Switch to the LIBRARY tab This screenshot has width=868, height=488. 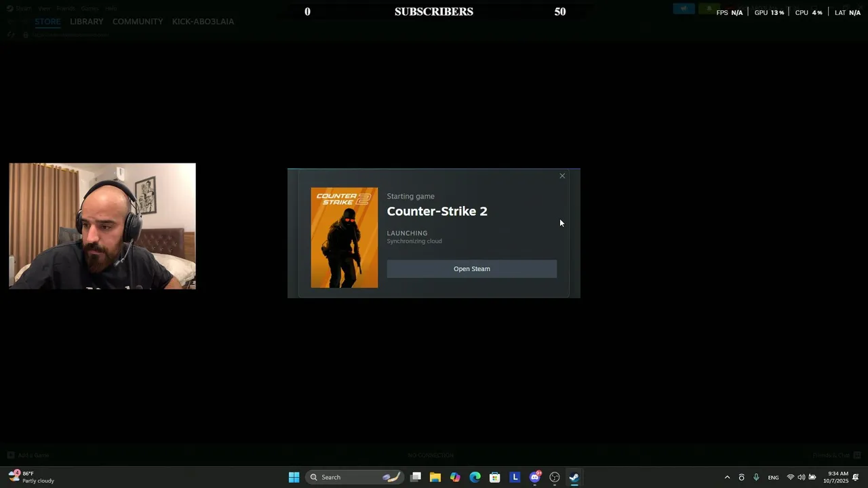pos(87,22)
